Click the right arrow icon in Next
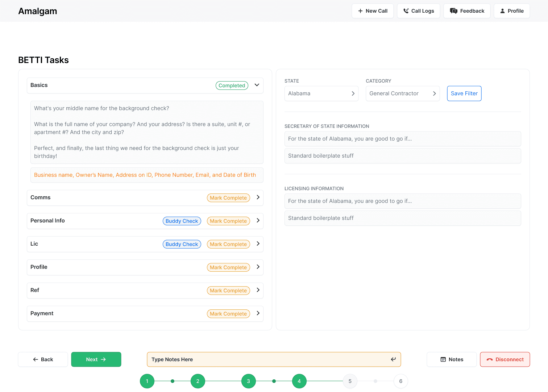Image resolution: width=548 pixels, height=392 pixels. [x=103, y=359]
